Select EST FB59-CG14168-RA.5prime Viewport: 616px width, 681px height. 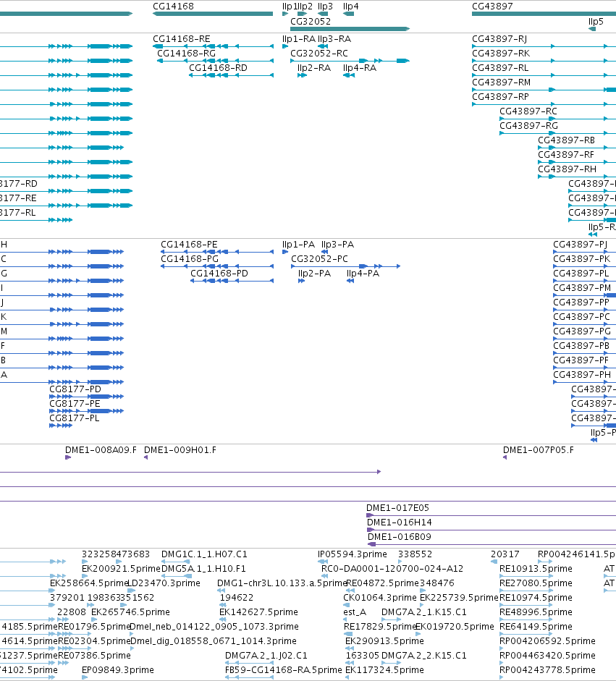[x=249, y=677]
